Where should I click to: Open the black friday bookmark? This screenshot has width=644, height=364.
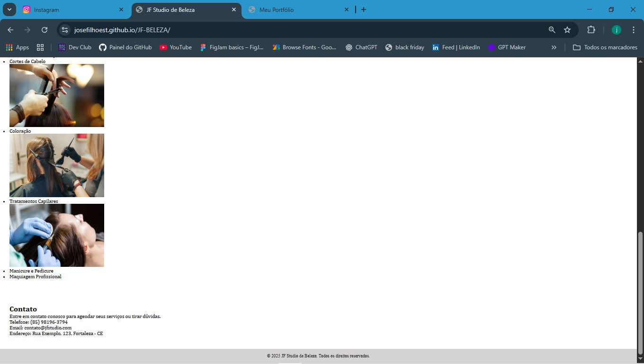405,47
